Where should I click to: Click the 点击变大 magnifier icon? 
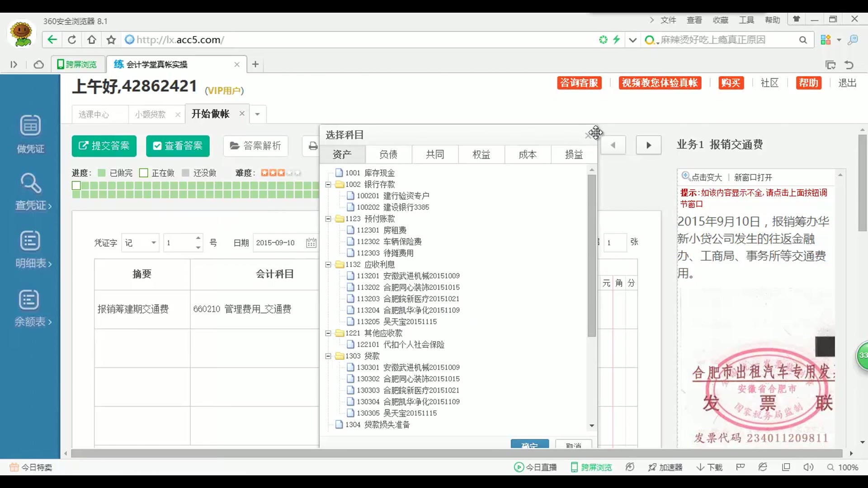[686, 176]
